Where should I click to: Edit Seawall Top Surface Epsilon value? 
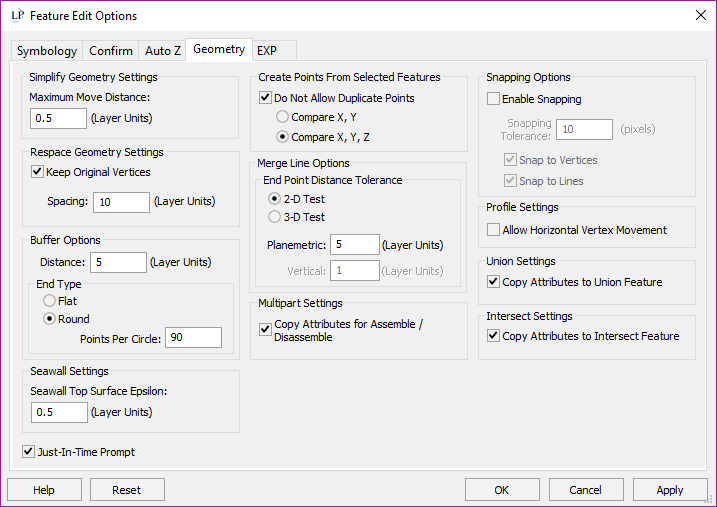pyautogui.click(x=59, y=412)
